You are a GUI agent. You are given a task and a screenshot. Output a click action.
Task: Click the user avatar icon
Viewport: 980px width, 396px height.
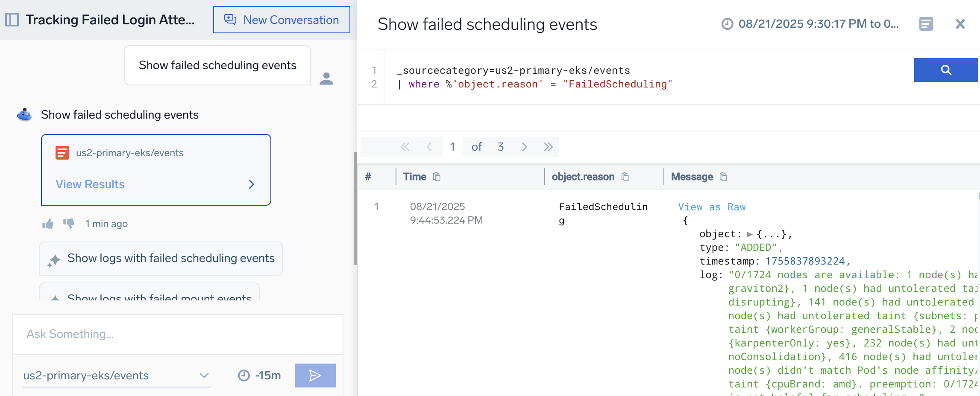pos(326,79)
